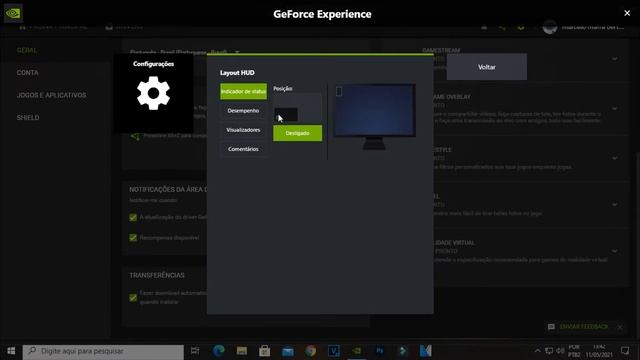Open NVIDIA GeForce Experience taskbar icon
This screenshot has width=640, height=360.
(x=357, y=351)
